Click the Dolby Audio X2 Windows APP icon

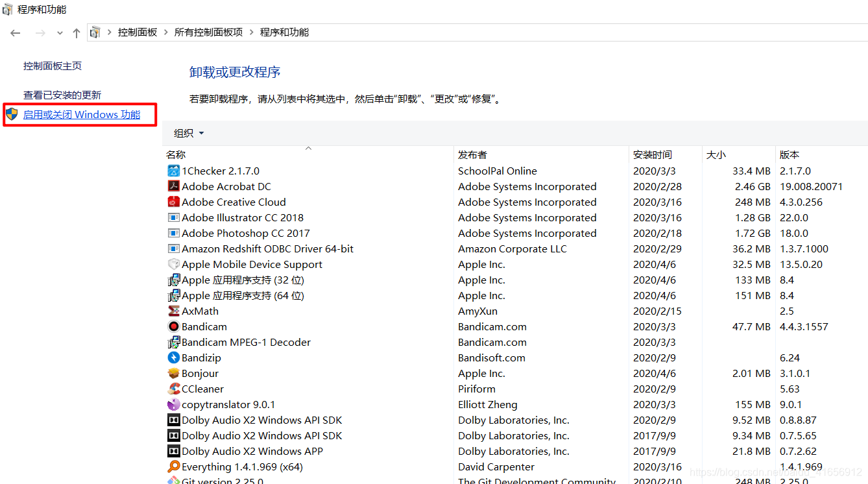(x=173, y=451)
